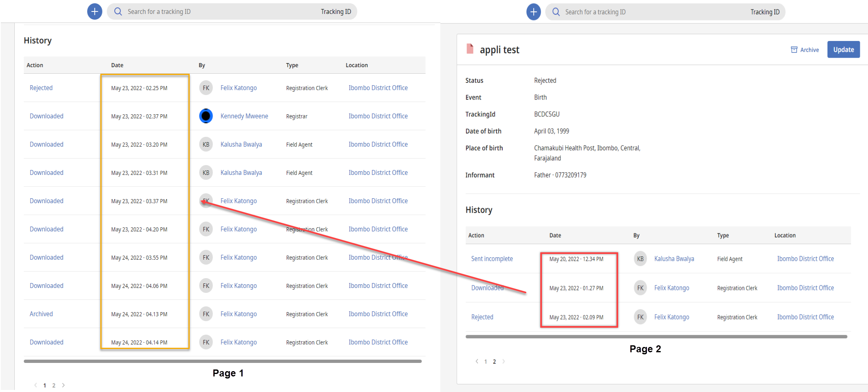The height and width of the screenshot is (392, 868).
Task: Switch to page 2 of Page 1 history
Action: [54, 385]
